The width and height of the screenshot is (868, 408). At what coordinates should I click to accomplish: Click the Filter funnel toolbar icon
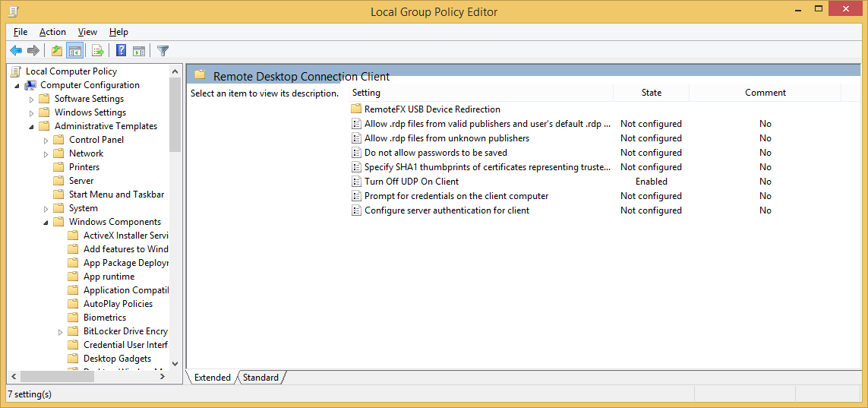coord(163,51)
